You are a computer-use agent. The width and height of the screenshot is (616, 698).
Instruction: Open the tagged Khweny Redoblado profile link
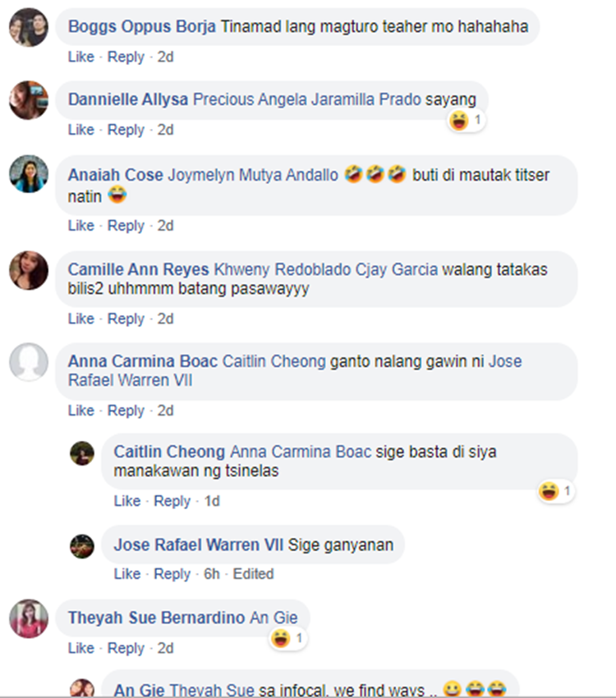coord(283,269)
